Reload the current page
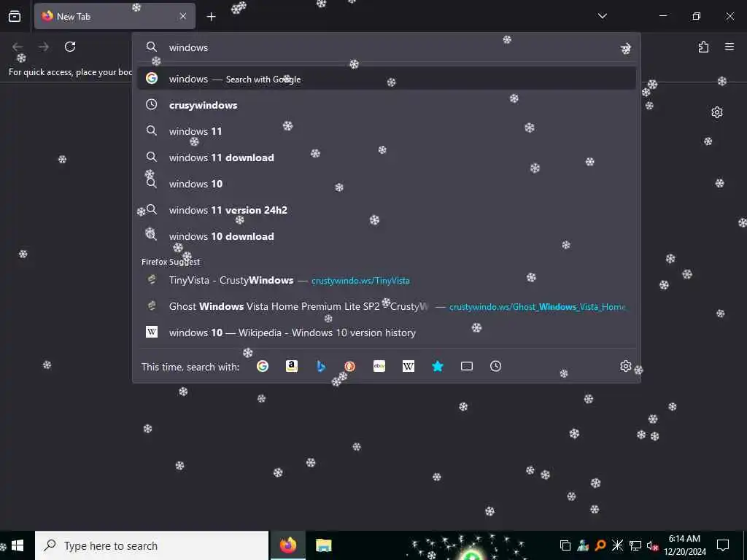Image resolution: width=747 pixels, height=560 pixels. [70, 47]
